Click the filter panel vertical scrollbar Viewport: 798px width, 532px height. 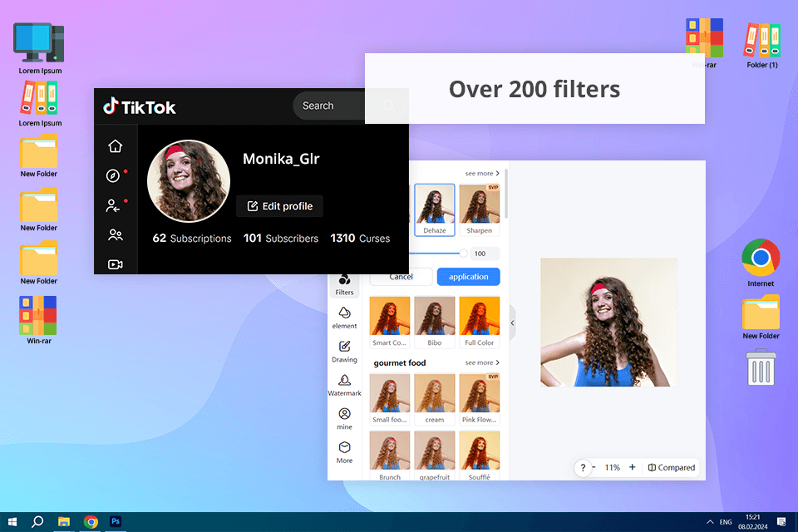pyautogui.click(x=506, y=195)
